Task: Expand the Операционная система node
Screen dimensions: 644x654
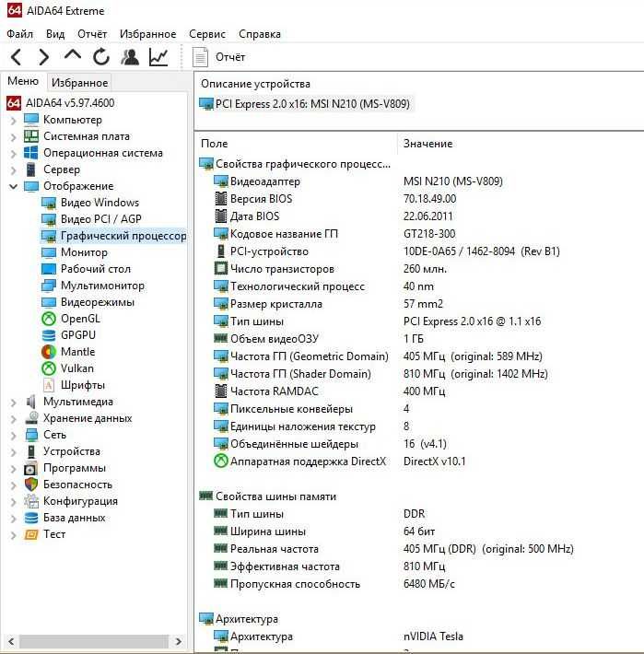Action: pos(13,154)
